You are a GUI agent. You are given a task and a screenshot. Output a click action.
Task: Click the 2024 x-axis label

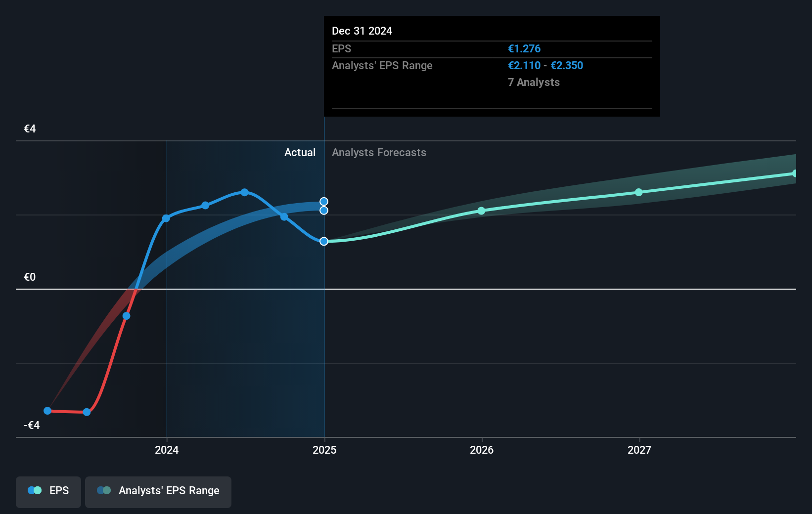pos(167,450)
